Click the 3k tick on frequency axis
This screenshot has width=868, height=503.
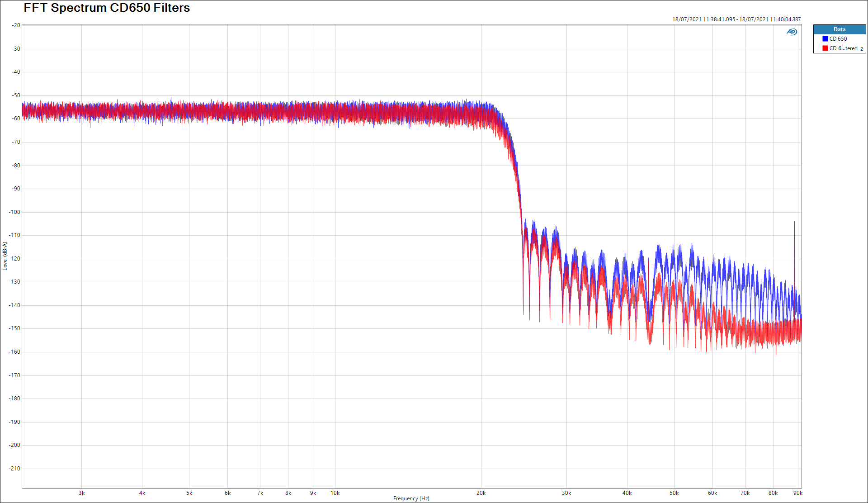[x=81, y=493]
